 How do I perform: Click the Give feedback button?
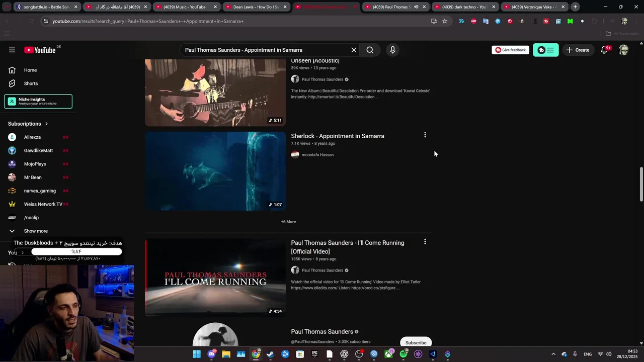[510, 50]
